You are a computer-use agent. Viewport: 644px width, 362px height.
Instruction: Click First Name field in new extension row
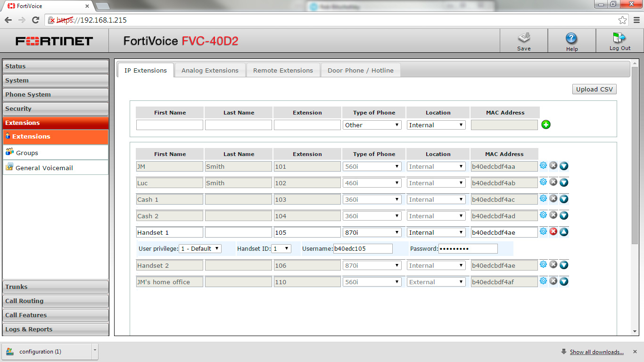pyautogui.click(x=170, y=125)
